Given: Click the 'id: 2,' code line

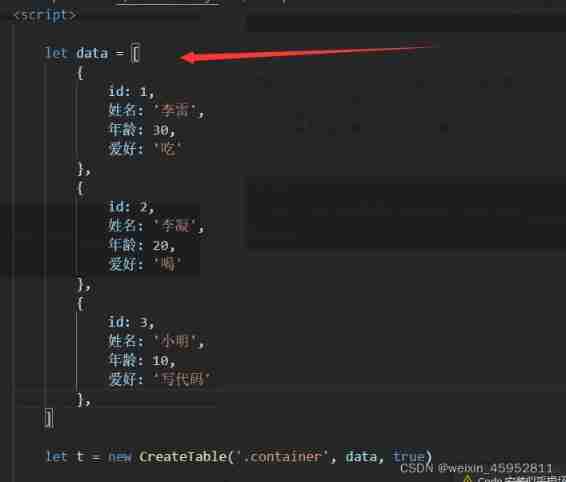Looking at the screenshot, I should click(x=131, y=207).
